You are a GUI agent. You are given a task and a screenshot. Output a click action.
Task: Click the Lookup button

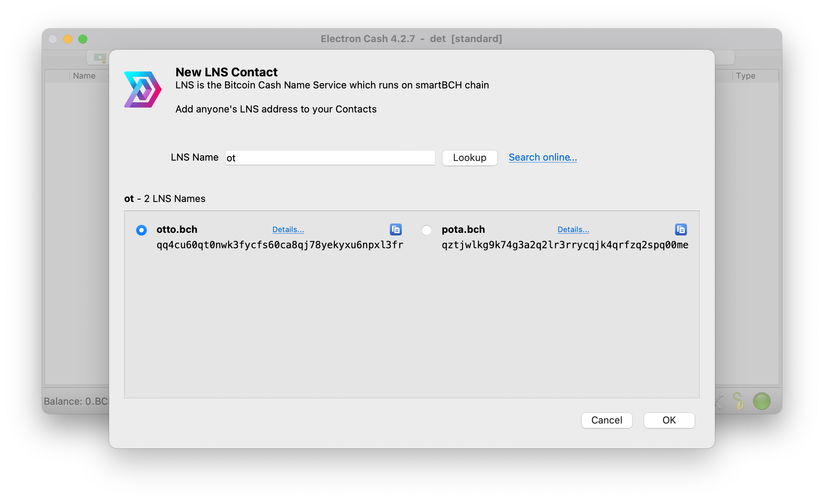[x=470, y=158]
